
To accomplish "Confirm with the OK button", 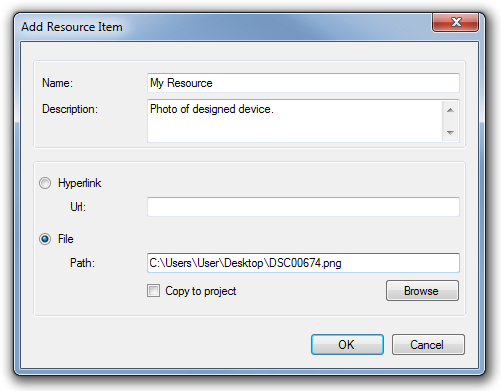I will (347, 344).
